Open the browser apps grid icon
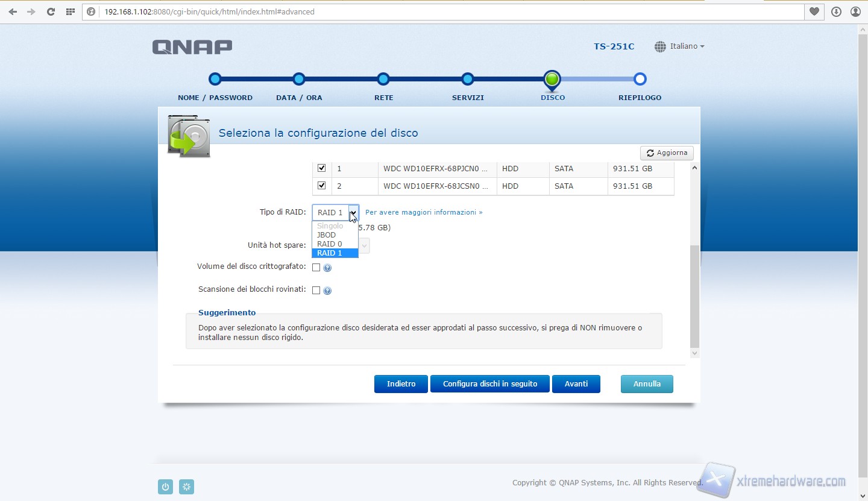This screenshot has height=501, width=868. tap(71, 11)
